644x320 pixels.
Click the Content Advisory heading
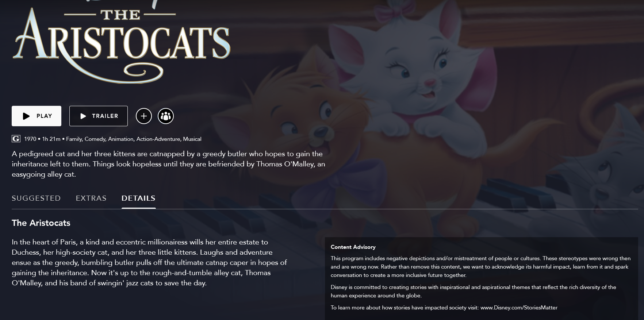353,247
